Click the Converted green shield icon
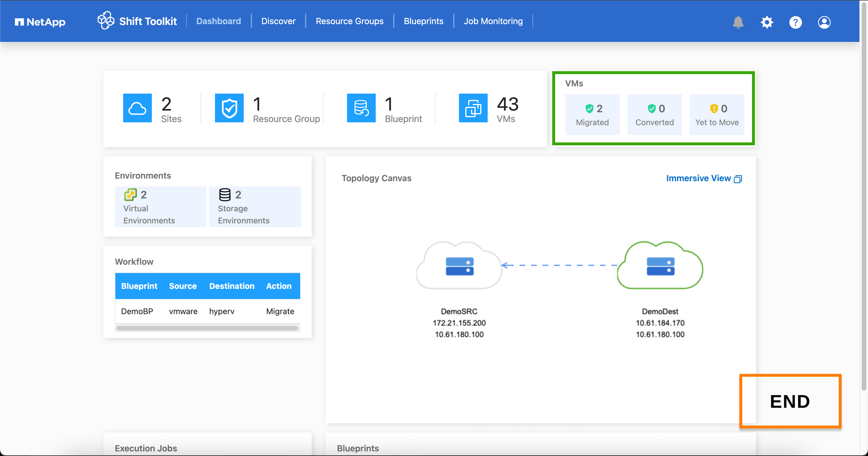The width and height of the screenshot is (868, 456). coord(652,109)
